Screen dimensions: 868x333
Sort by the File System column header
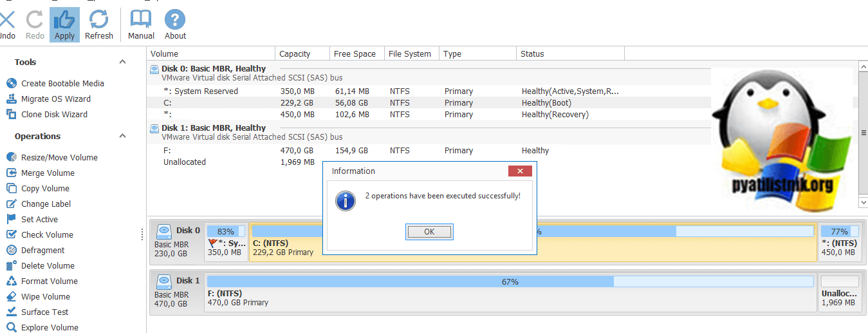pyautogui.click(x=409, y=54)
